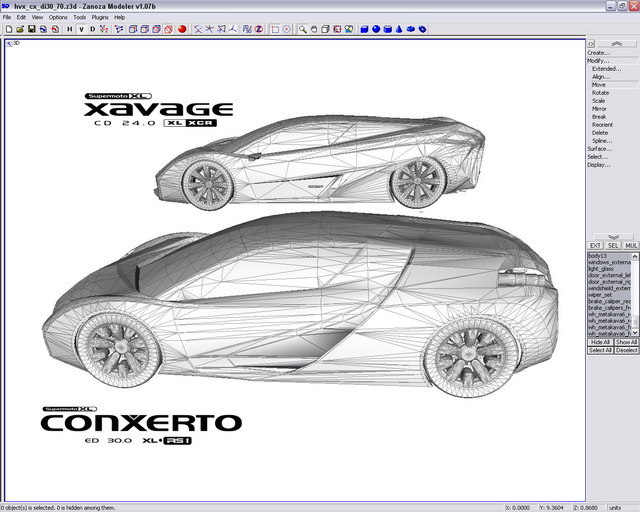Viewport: 640px width, 512px height.
Task: Open the Options menu
Action: point(58,17)
